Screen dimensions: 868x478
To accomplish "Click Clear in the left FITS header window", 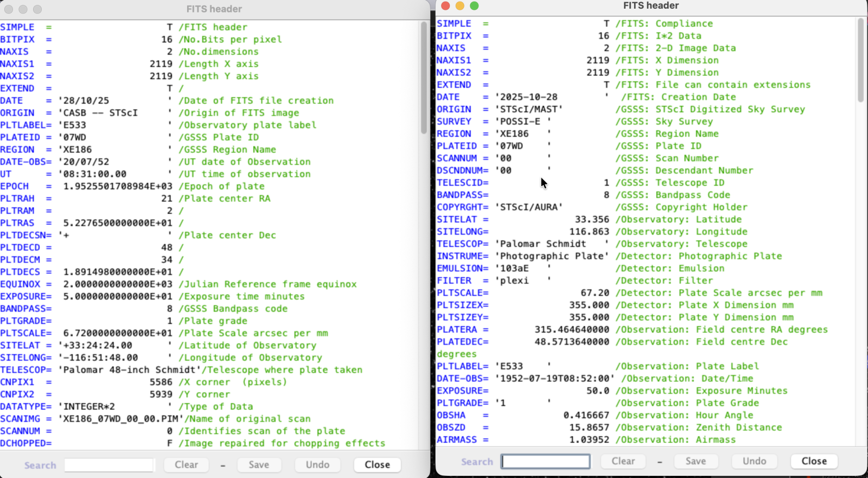I will coord(186,465).
